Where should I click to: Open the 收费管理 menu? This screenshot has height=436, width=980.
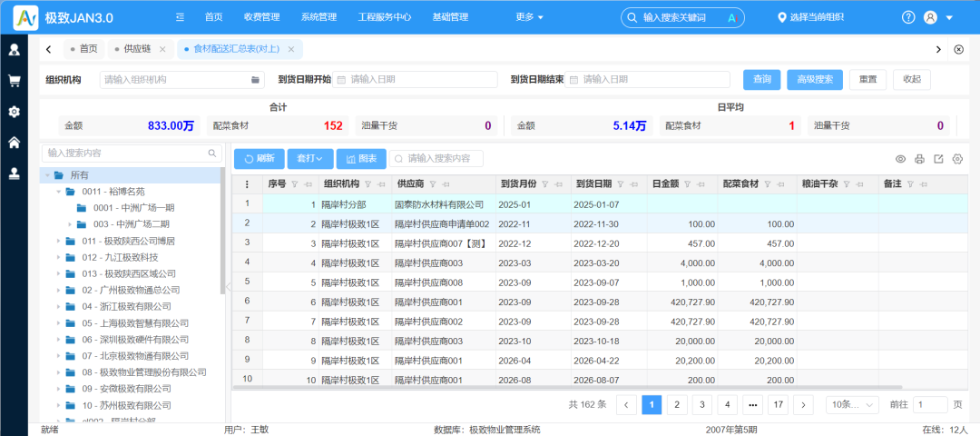[262, 17]
